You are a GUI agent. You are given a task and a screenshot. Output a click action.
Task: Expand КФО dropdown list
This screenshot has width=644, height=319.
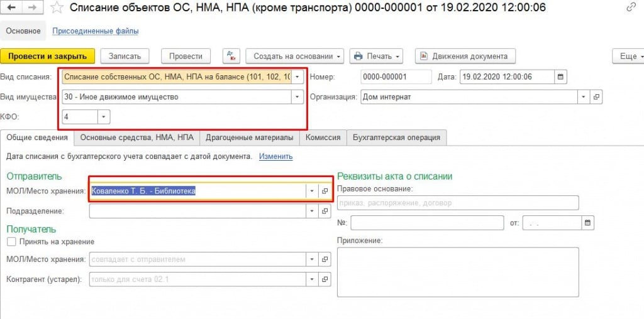point(104,117)
